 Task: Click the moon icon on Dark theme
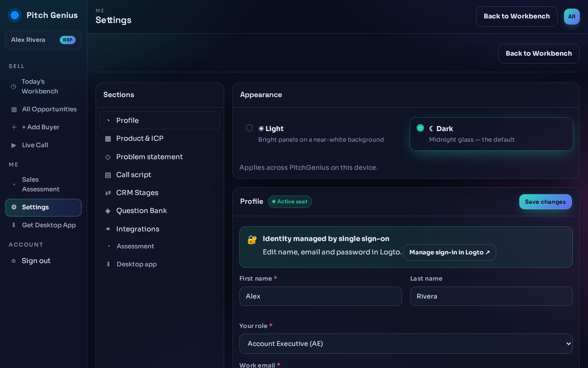click(x=431, y=129)
